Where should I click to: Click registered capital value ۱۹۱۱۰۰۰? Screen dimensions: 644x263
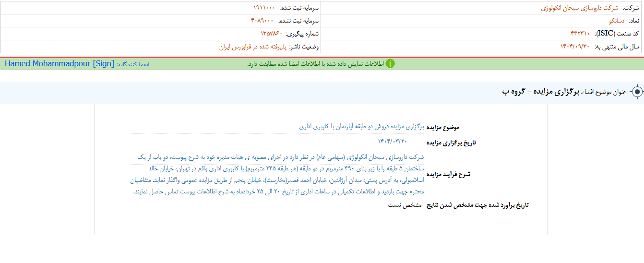pyautogui.click(x=264, y=8)
